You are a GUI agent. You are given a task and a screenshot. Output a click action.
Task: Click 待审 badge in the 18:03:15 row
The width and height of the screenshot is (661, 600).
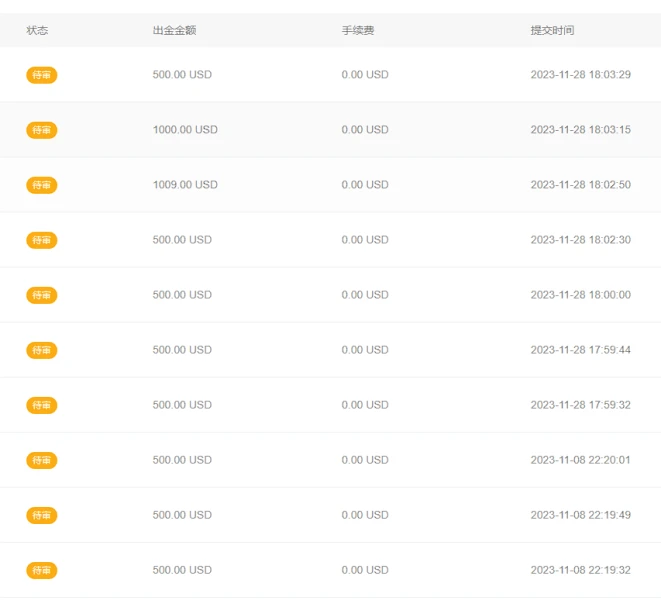pos(42,130)
